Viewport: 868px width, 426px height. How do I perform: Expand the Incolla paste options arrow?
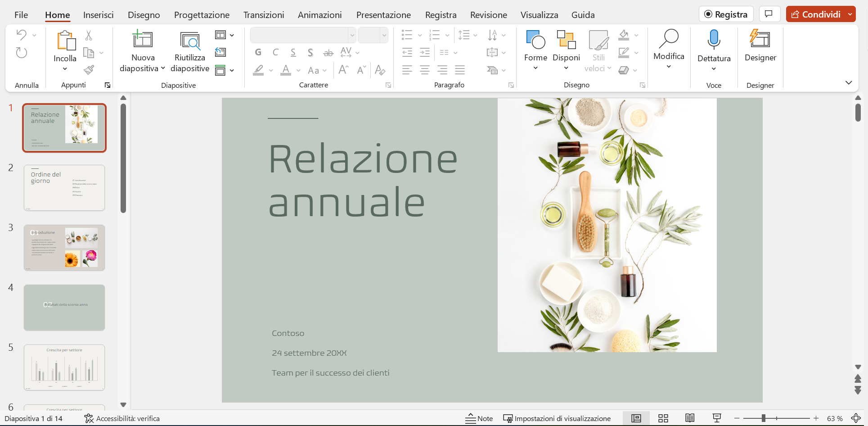[x=65, y=69]
